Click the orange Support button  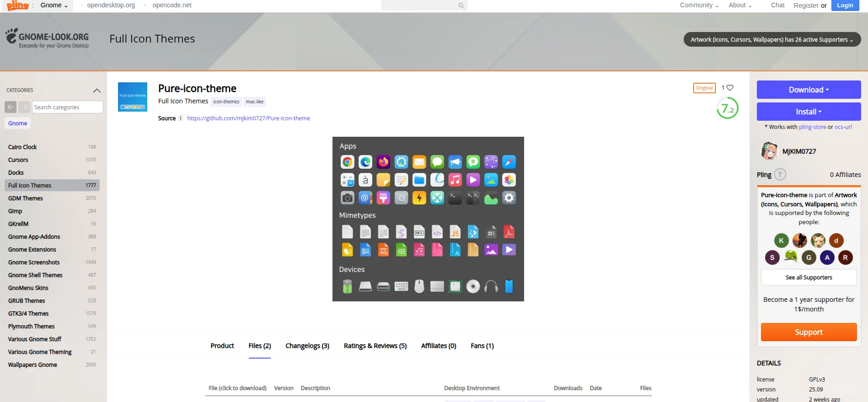coord(809,332)
